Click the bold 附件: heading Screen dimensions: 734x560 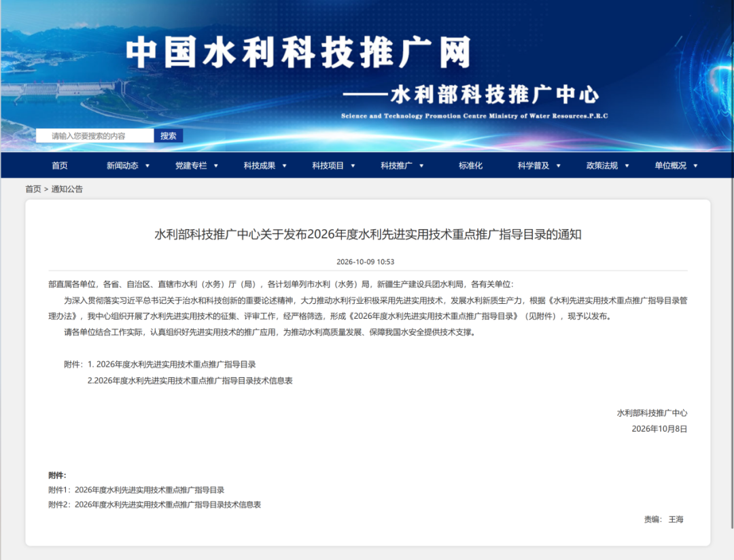tap(57, 475)
